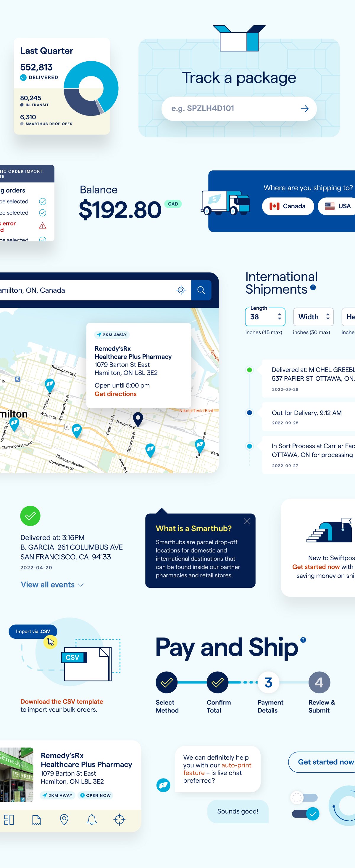Viewport: 355px width, 868px height.
Task: Go to Select Method step
Action: pos(167,682)
